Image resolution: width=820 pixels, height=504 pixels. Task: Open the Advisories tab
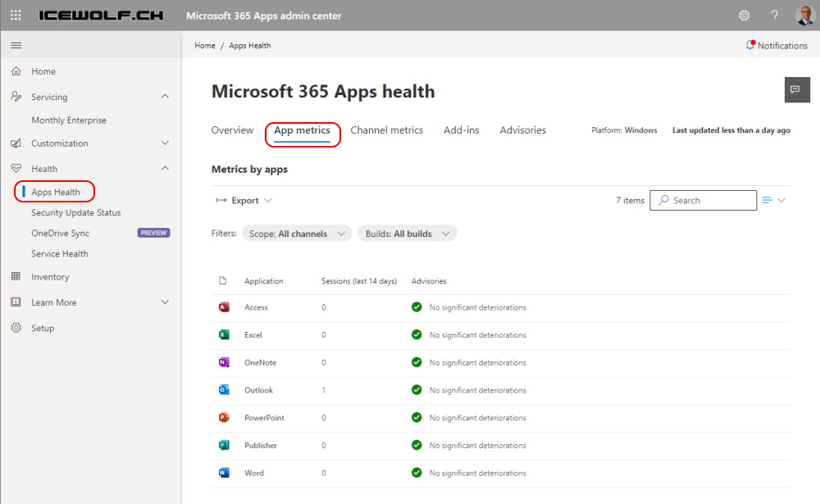click(523, 130)
